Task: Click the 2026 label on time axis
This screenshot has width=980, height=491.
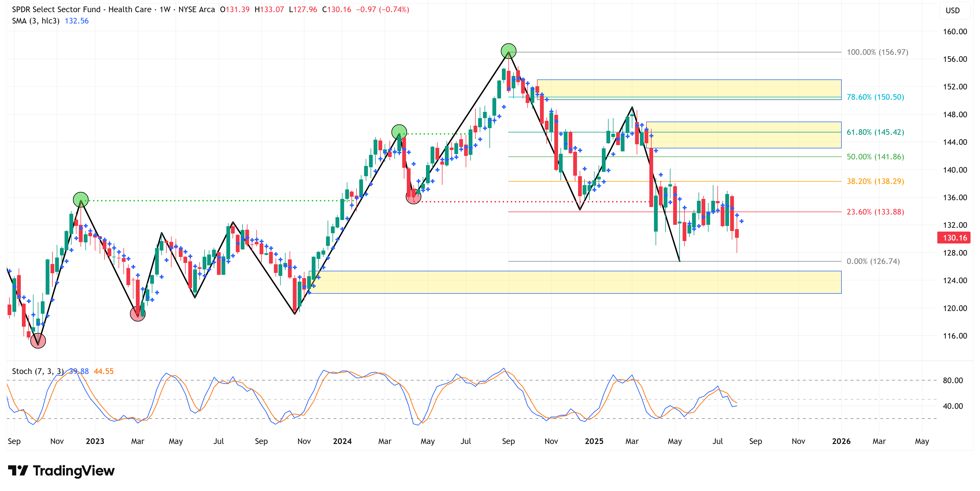Action: click(841, 441)
